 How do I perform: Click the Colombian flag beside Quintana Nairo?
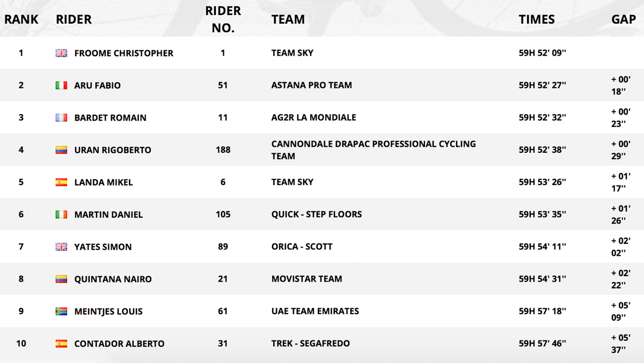(62, 279)
